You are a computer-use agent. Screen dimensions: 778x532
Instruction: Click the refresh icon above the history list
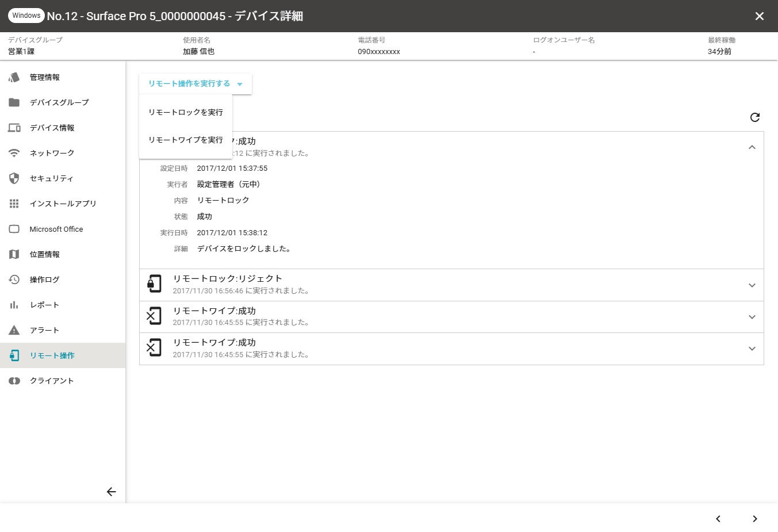click(x=754, y=117)
